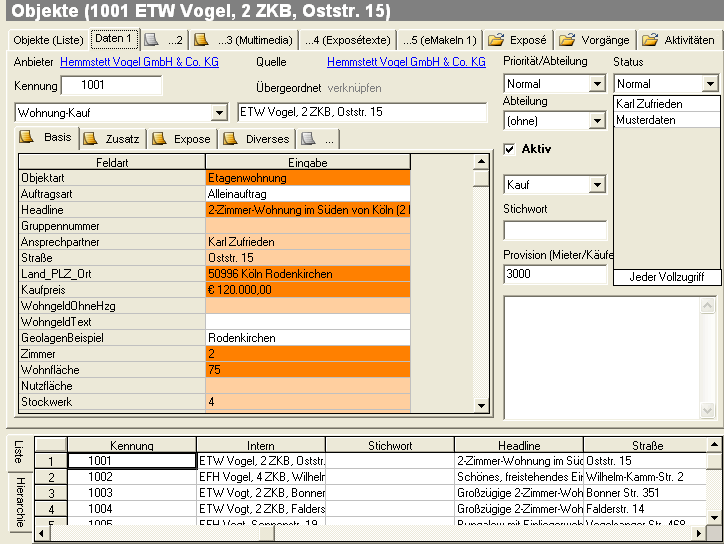Open the Quelle link Hemmstett Vogel GmbH
The height and width of the screenshot is (544, 724).
(x=406, y=62)
